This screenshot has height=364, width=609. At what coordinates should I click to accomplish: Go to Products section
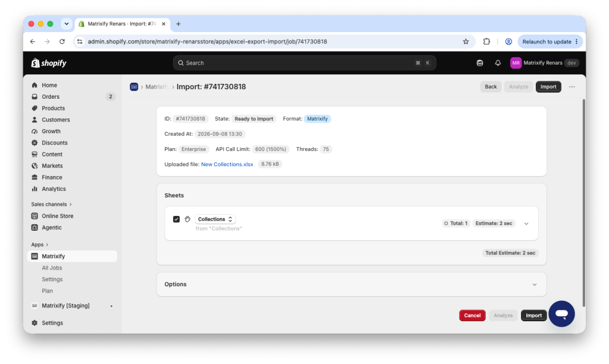pos(53,108)
